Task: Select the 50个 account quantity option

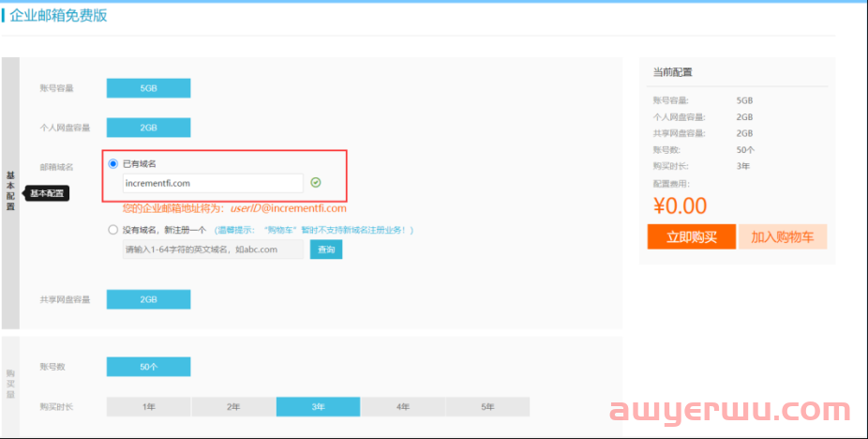Action: [148, 367]
